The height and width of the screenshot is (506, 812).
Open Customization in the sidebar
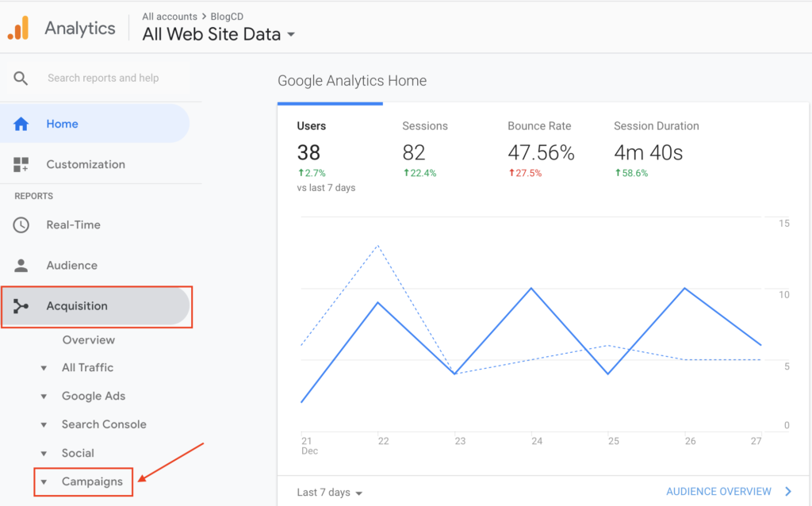point(86,164)
